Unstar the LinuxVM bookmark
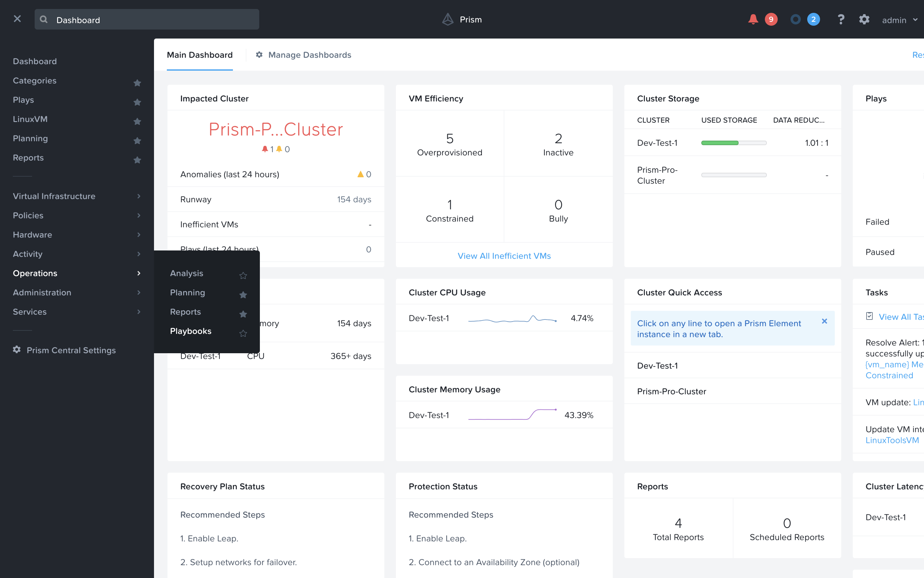 (137, 121)
